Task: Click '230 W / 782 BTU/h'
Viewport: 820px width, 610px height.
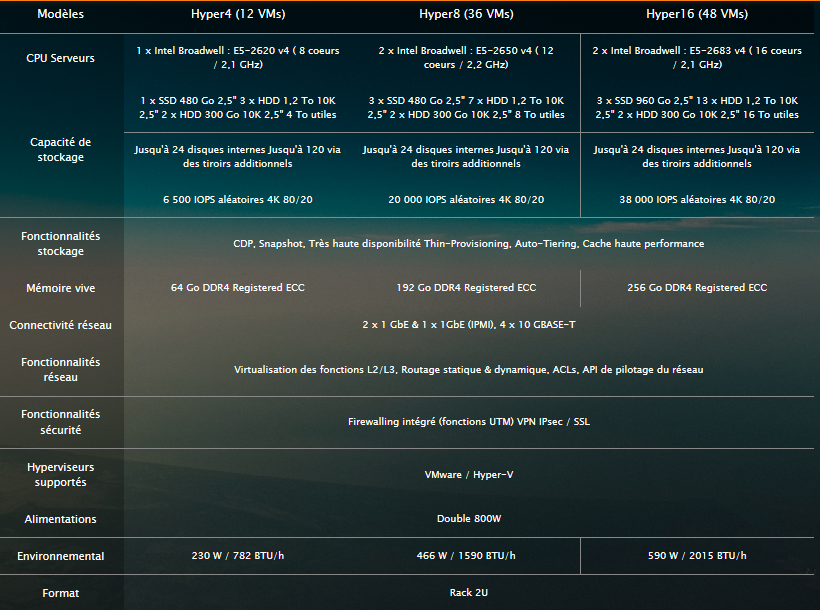Action: pos(238,556)
